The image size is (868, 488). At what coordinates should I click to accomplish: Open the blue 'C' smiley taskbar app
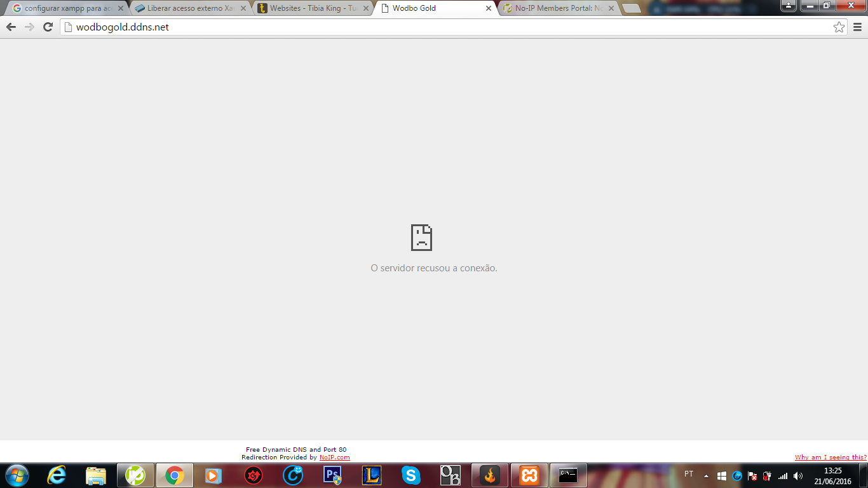point(293,475)
